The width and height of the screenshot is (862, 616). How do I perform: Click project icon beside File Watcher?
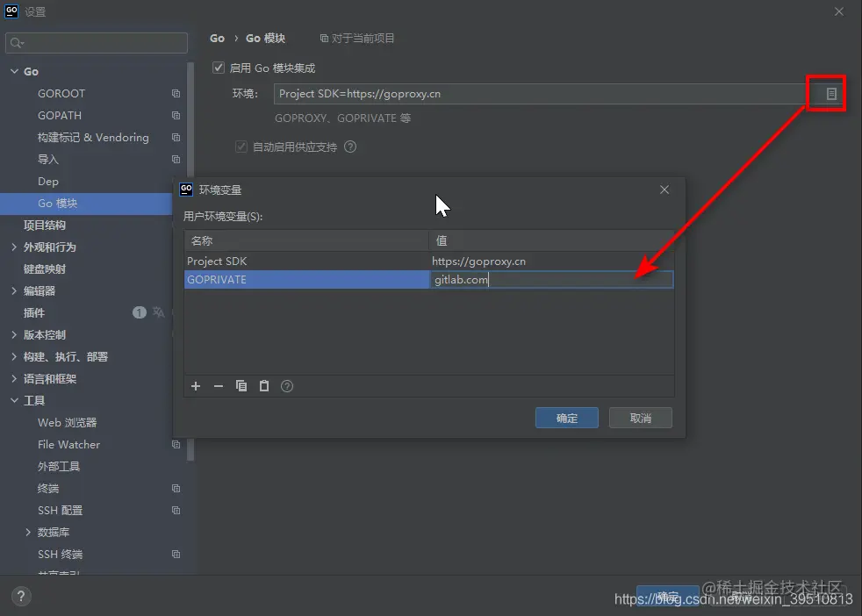(x=176, y=445)
